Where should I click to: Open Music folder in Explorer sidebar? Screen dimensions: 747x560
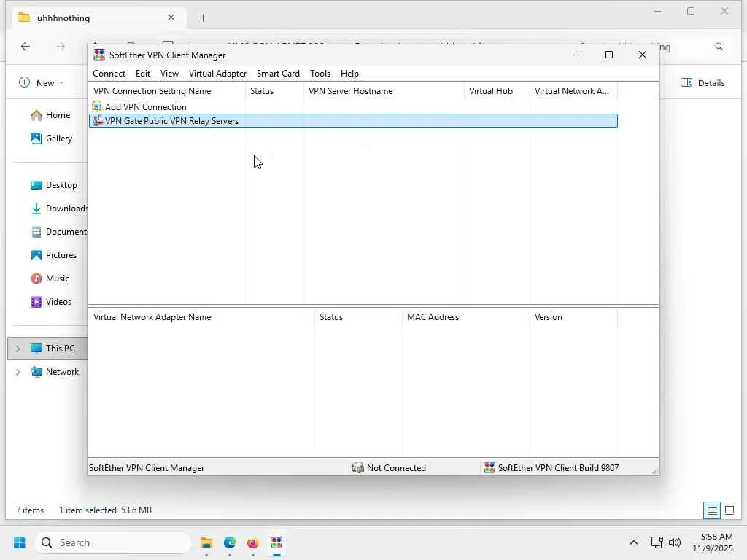pos(50,279)
